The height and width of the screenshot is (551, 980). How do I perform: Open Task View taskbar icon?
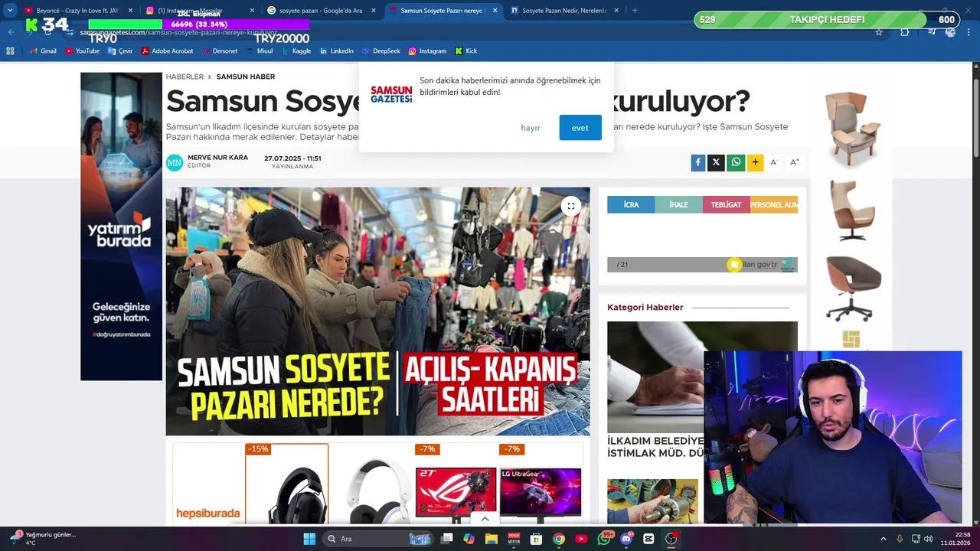click(446, 539)
